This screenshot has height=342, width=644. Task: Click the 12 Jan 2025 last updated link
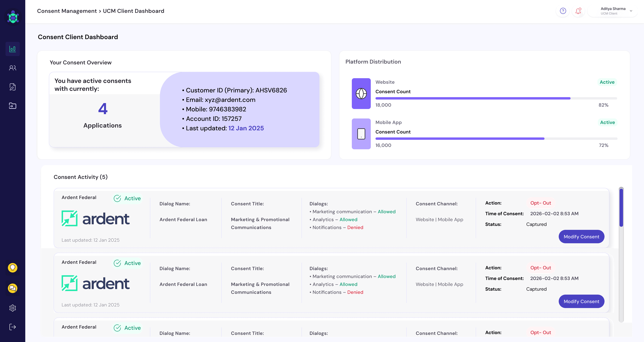(x=246, y=128)
